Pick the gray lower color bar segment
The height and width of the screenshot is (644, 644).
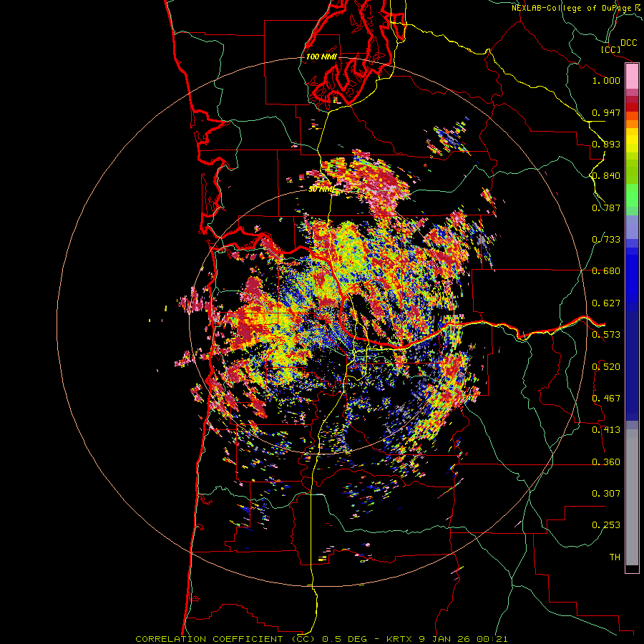632,497
